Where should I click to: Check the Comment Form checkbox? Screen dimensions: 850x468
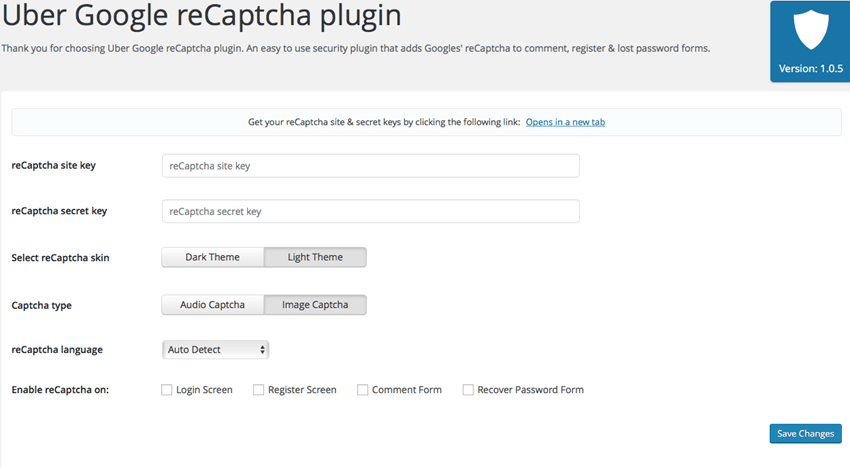[x=363, y=390]
